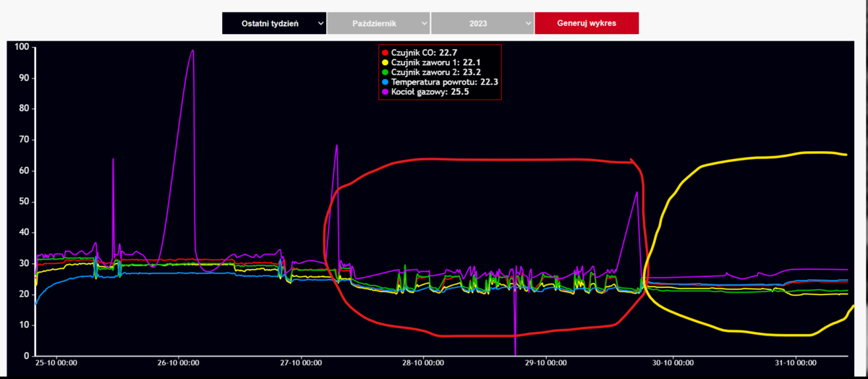Viewport: 868px width, 379px height.
Task: Click the tallest purple peak near 99
Action: pyautogui.click(x=192, y=51)
